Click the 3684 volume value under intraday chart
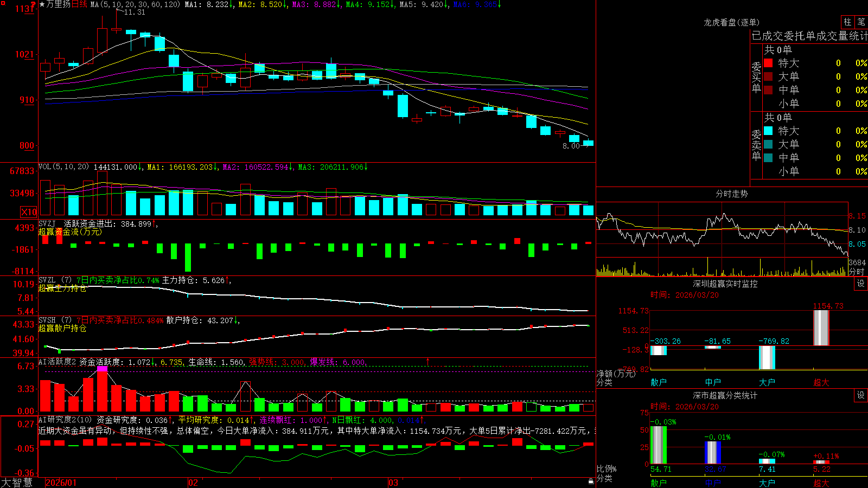This screenshot has width=868, height=488. (857, 262)
